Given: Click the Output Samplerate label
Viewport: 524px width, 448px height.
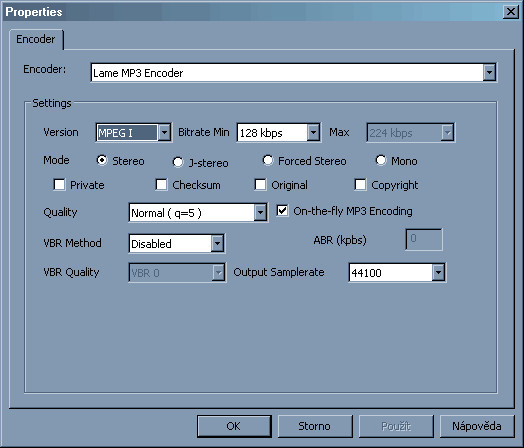Looking at the screenshot, I should coord(279,272).
